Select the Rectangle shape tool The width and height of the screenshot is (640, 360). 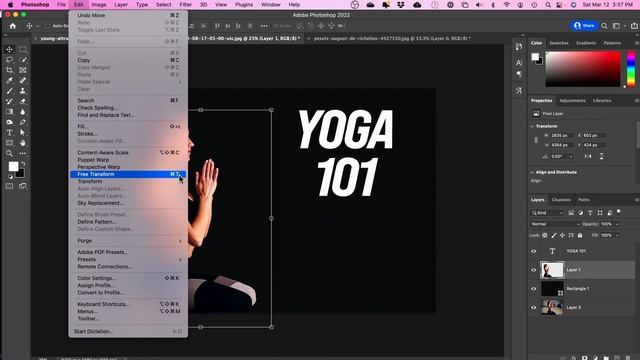tap(9, 143)
